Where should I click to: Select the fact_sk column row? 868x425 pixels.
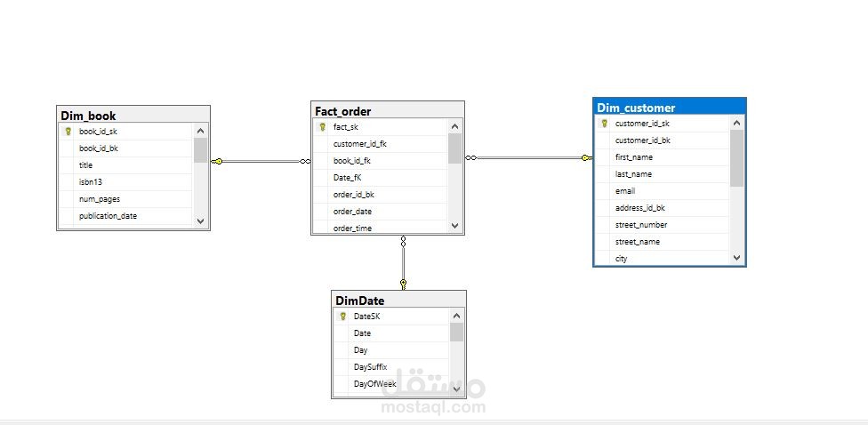tap(380, 127)
